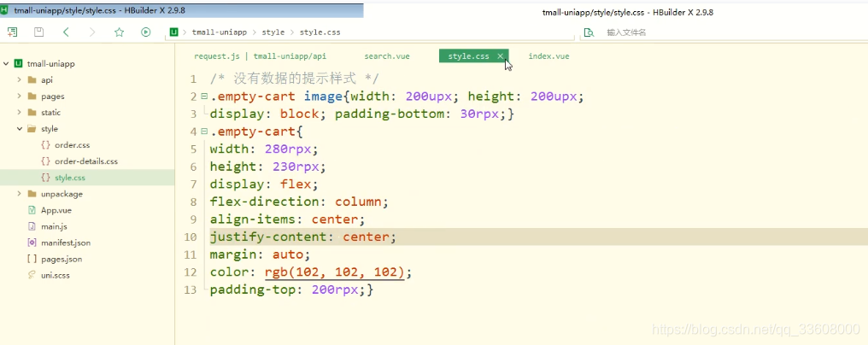Click the static folder icon
Viewport: 868px width, 345px height.
point(32,113)
